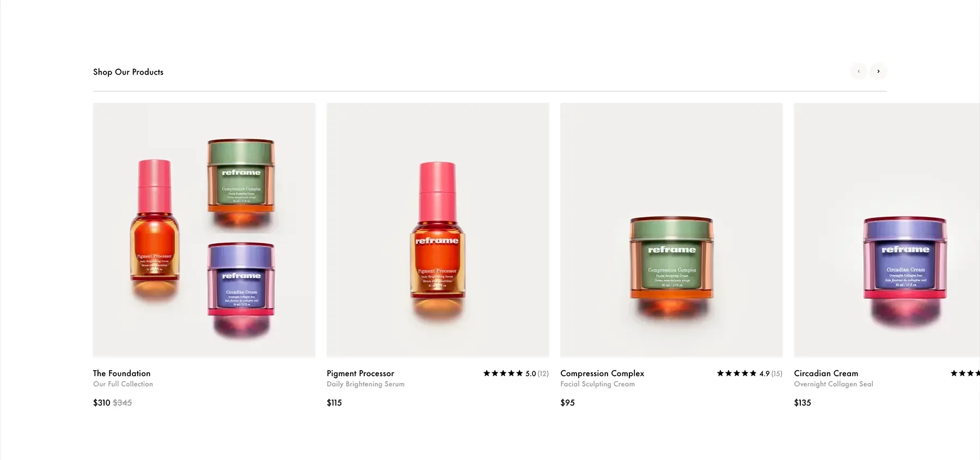This screenshot has width=980, height=460.
Task: Click the Pigment Processor product title
Action: pyautogui.click(x=360, y=373)
